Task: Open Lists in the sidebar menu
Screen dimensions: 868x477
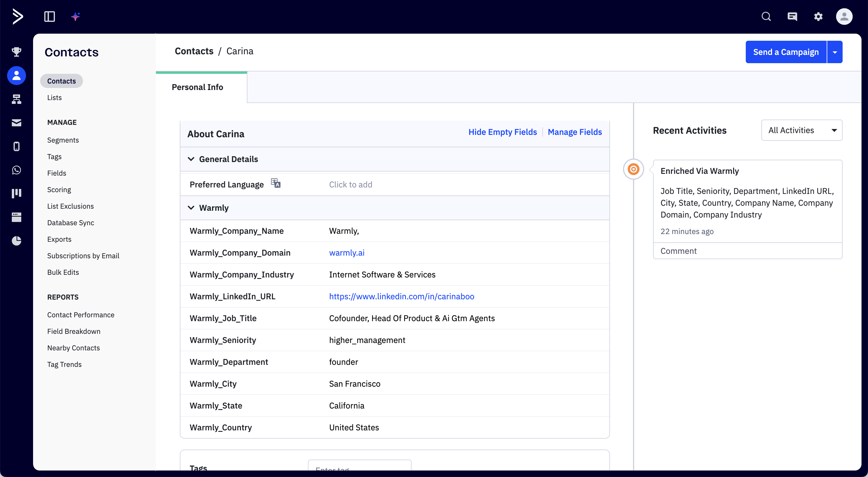Action: (x=54, y=97)
